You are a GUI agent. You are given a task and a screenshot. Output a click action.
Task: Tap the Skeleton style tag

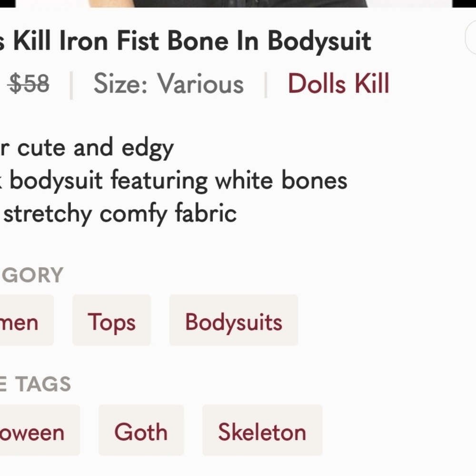[262, 431]
